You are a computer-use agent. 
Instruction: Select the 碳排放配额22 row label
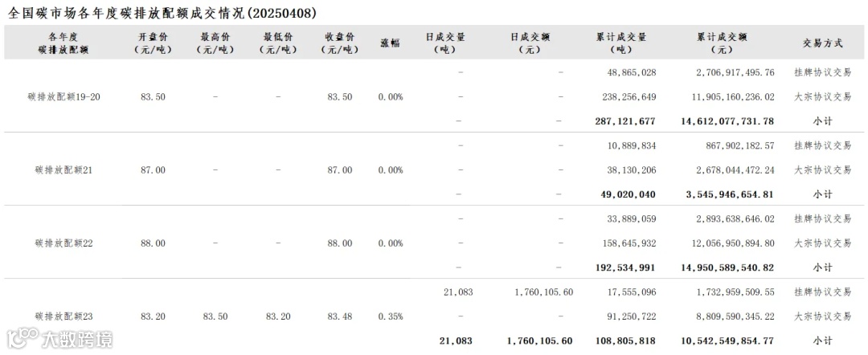pos(64,243)
